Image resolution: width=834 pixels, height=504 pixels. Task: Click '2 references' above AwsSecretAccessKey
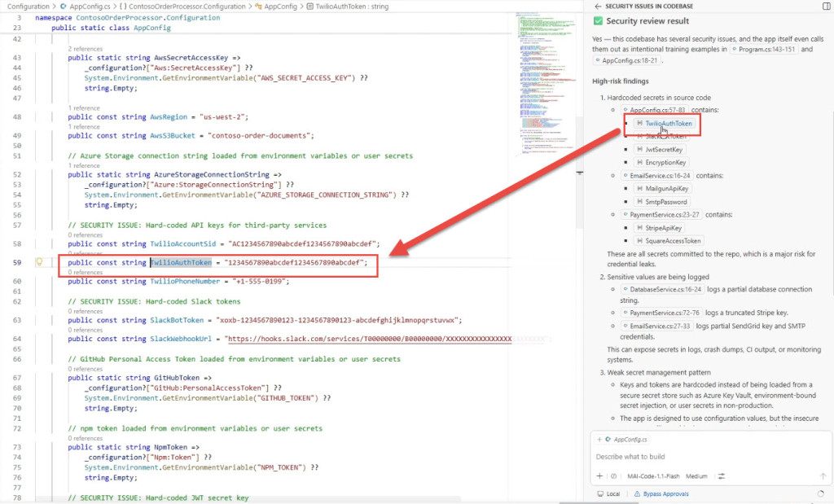click(85, 49)
